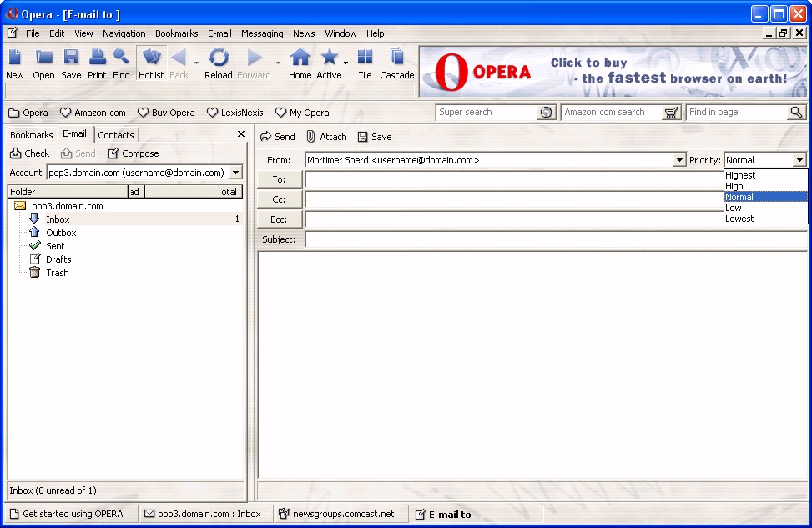This screenshot has height=528, width=812.
Task: Click the Print toolbar icon
Action: (97, 58)
